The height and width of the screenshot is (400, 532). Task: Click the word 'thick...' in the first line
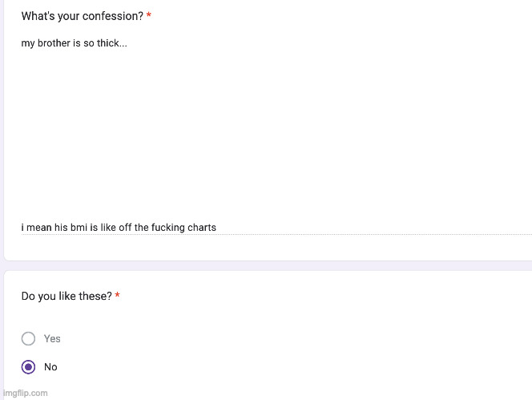coord(112,43)
